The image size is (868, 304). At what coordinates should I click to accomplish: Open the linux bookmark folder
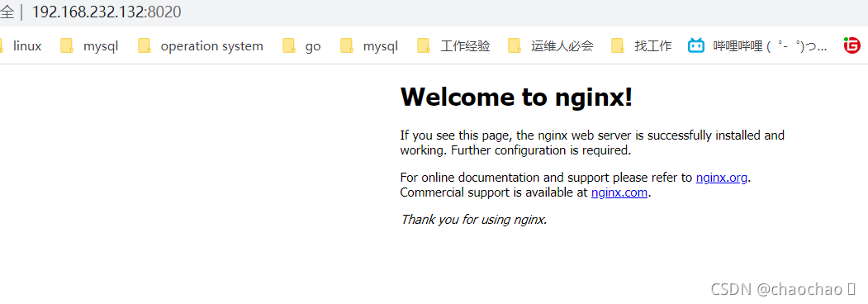pos(21,46)
